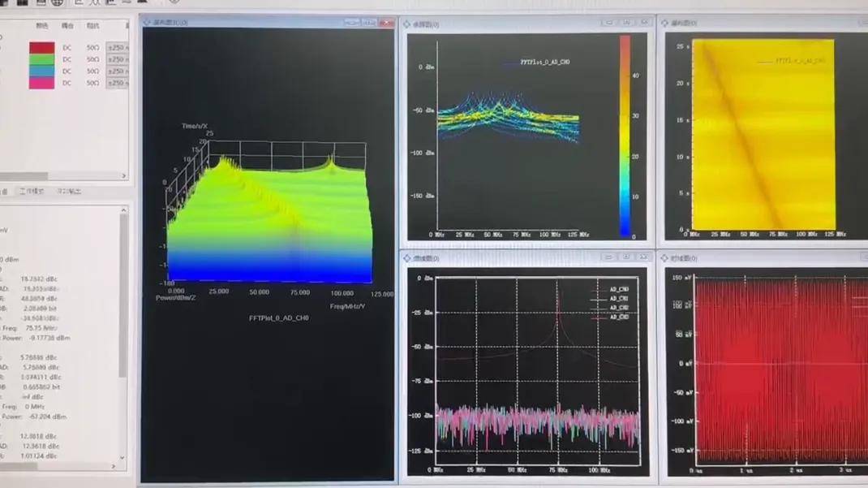Click FFTPlot_0_AD_CH0 label under 3D plot
The image size is (868, 488).
click(279, 318)
